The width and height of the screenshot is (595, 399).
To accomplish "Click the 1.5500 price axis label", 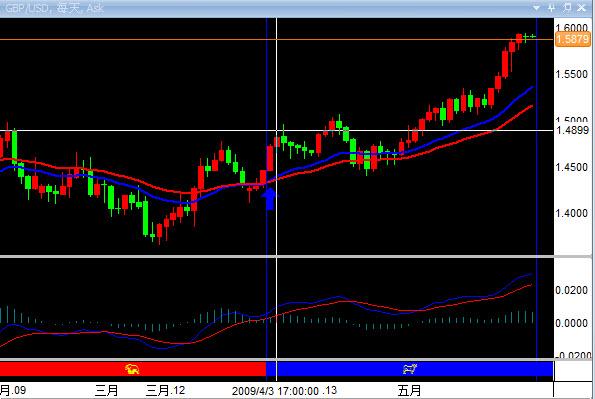I will click(x=571, y=74).
